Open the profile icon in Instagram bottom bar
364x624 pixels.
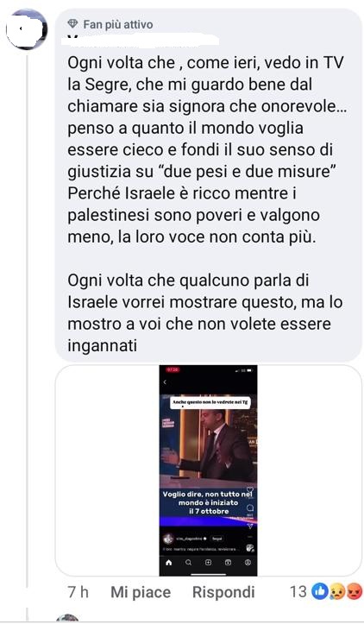(248, 563)
